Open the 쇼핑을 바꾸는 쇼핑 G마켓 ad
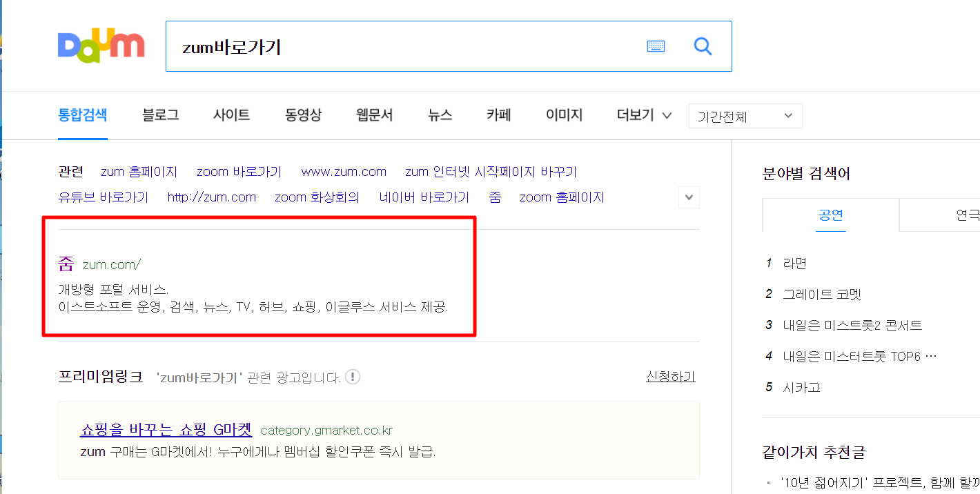This screenshot has width=980, height=494. tap(166, 431)
